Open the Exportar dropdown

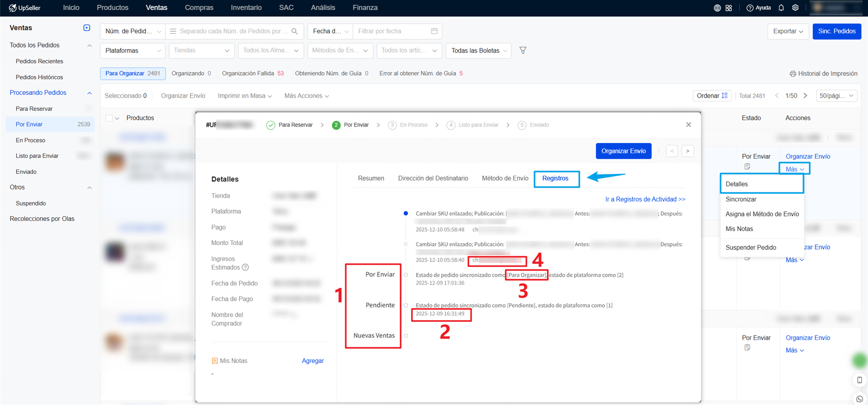coord(788,31)
